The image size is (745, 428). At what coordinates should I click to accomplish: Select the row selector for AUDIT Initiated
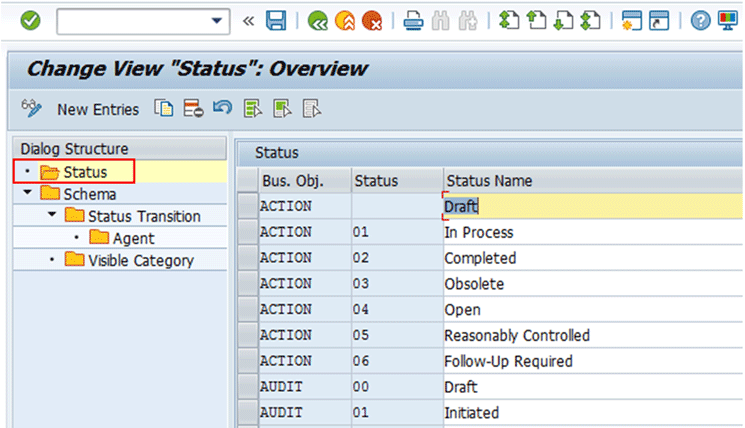[246, 413]
